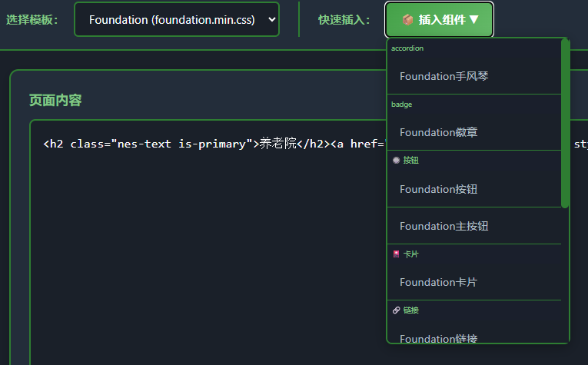Open the Foundation template select box
This screenshot has height=365, width=588.
(x=176, y=19)
